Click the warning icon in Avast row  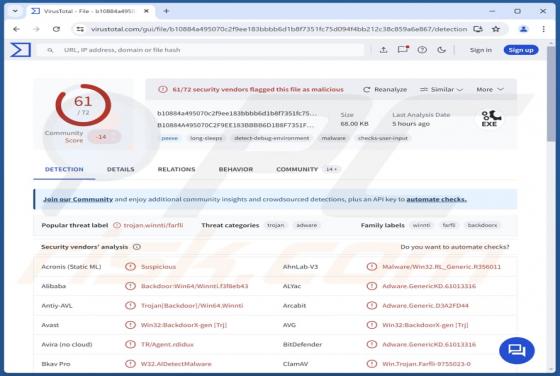tap(130, 325)
